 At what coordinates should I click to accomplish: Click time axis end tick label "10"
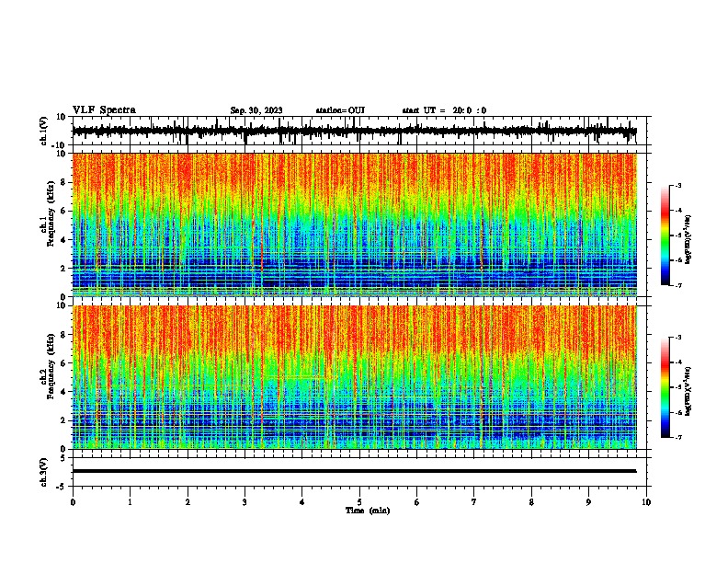click(646, 502)
